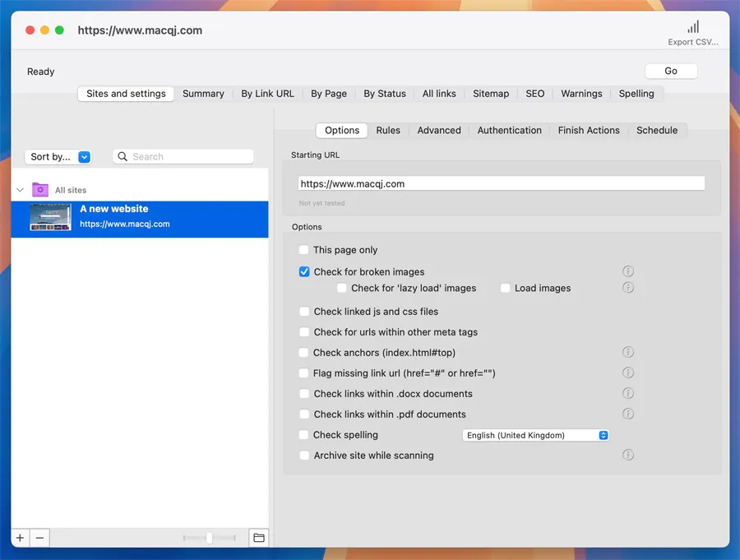This screenshot has height=560, width=740.
Task: Enable the This page only checkbox
Action: [304, 250]
